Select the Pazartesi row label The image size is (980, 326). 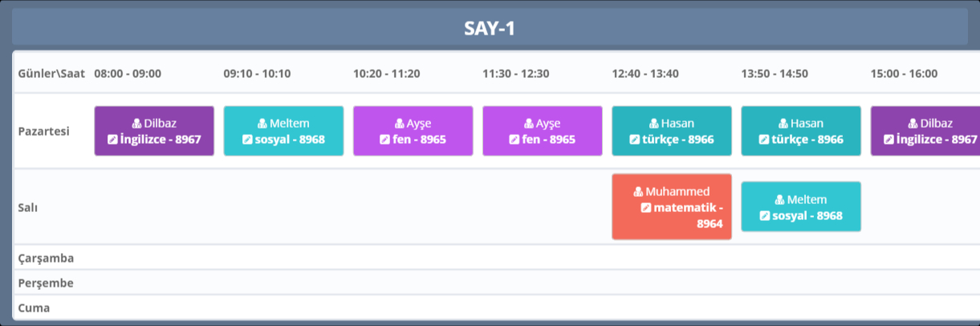(x=45, y=131)
